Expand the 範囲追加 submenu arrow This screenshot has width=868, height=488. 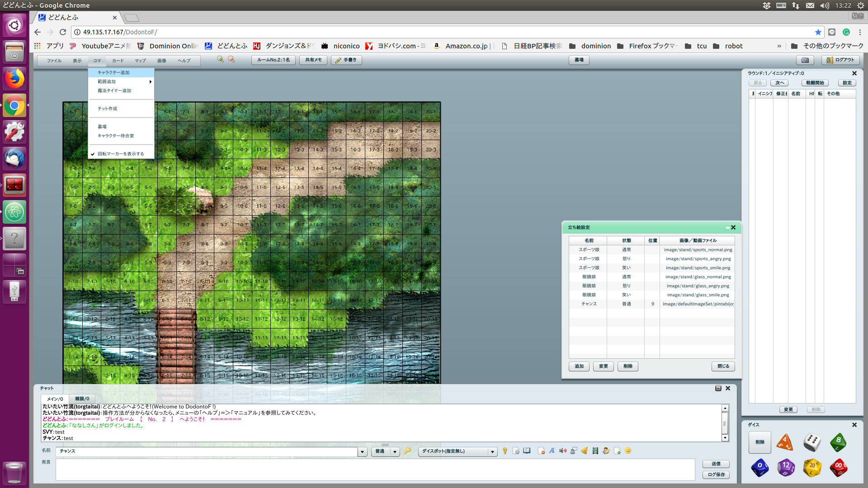[150, 82]
